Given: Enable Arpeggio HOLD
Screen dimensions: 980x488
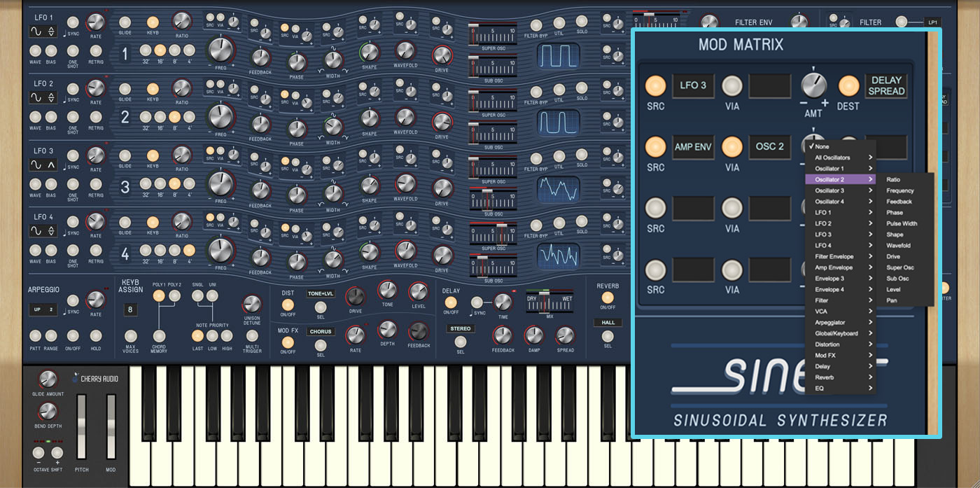Looking at the screenshot, I should click(95, 335).
